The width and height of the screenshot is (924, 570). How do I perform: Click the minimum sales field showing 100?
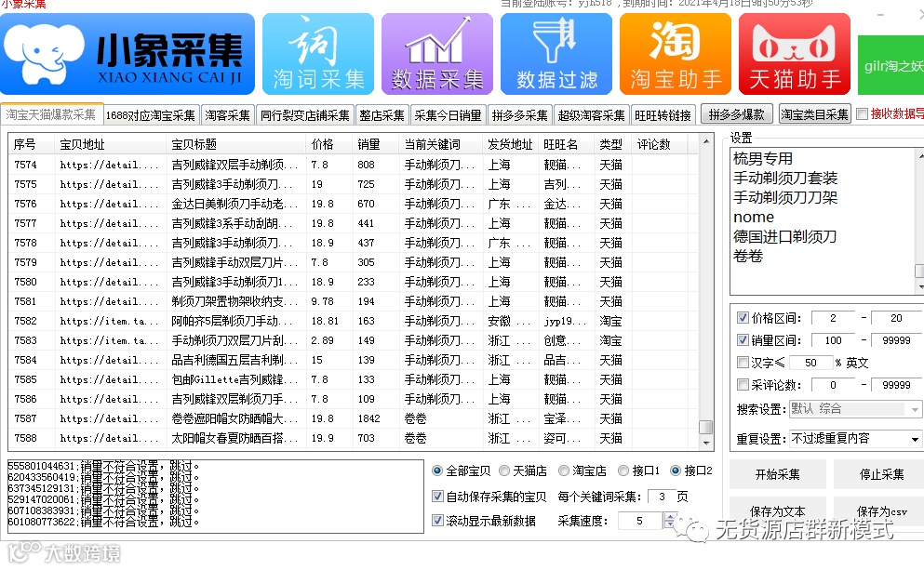click(x=833, y=340)
